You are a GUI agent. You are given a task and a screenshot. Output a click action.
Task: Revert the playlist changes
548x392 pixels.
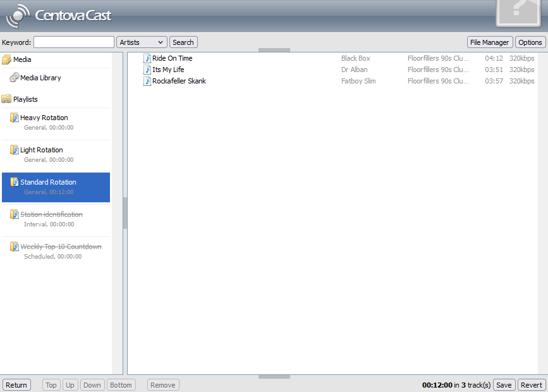pos(532,385)
